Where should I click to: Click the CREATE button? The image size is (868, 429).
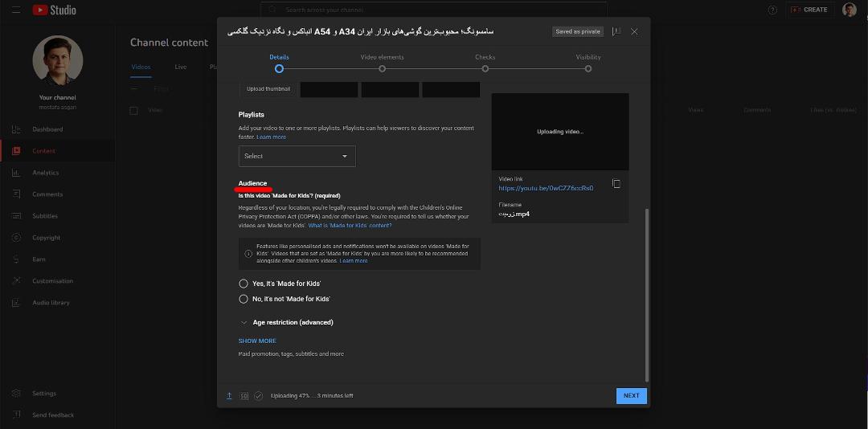coord(809,10)
